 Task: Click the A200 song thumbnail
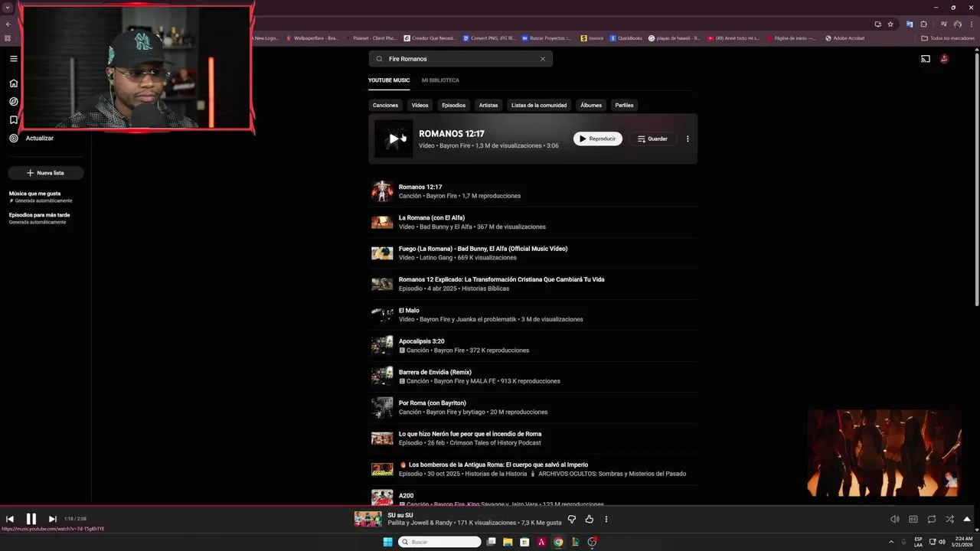point(382,497)
